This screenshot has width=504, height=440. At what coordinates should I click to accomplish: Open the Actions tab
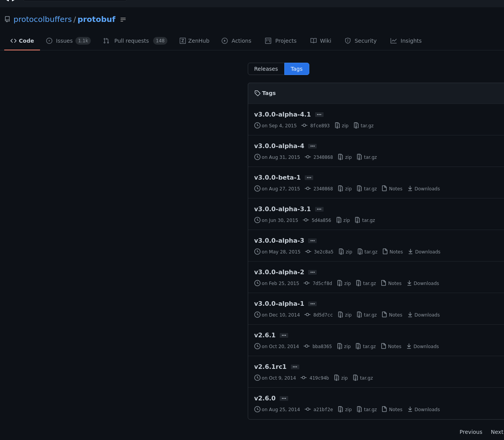click(236, 41)
